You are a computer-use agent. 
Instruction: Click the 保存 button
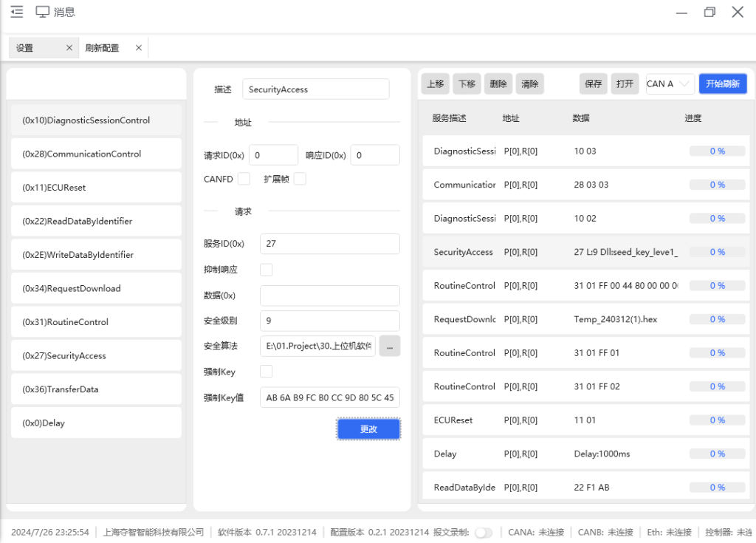pos(593,83)
